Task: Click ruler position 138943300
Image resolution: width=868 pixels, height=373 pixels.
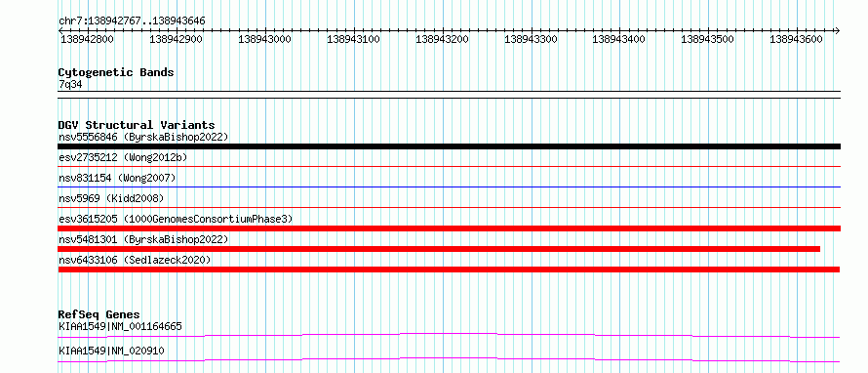Action: pyautogui.click(x=531, y=39)
